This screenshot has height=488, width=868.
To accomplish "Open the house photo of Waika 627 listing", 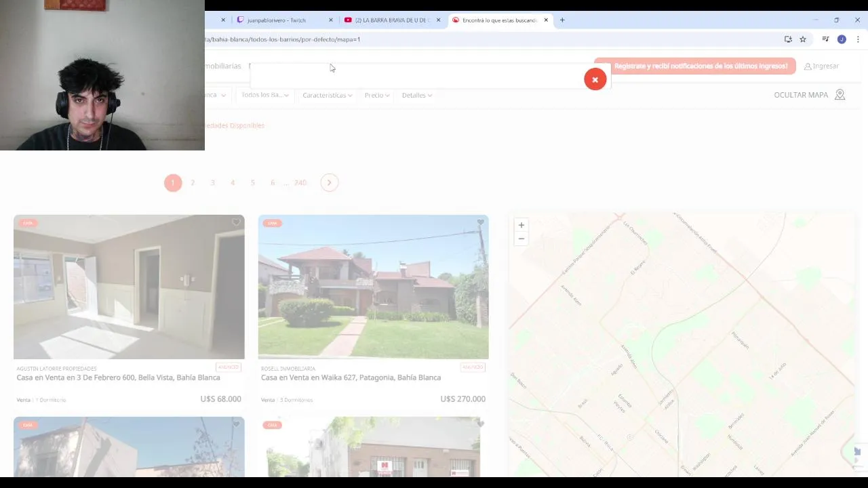I will click(x=373, y=287).
